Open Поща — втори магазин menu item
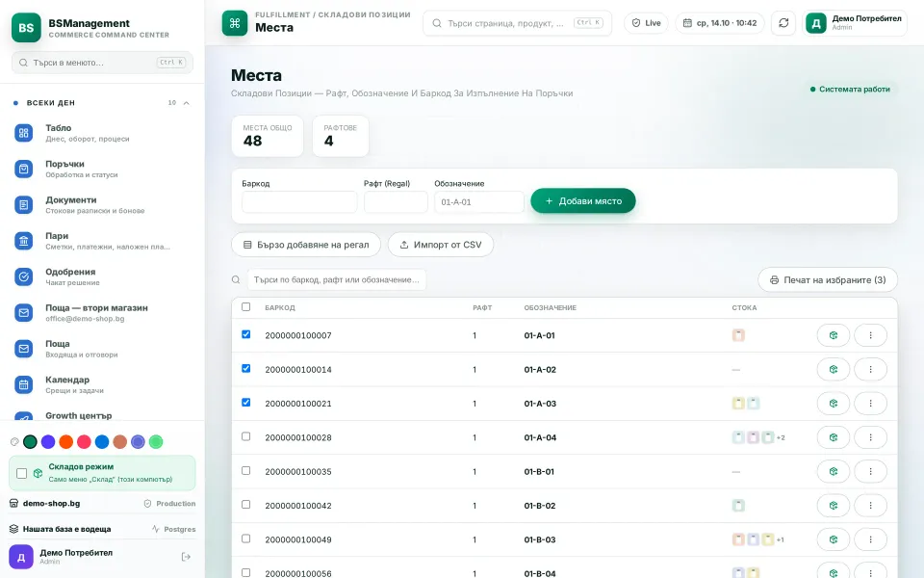The height and width of the screenshot is (578, 924). pos(102,313)
